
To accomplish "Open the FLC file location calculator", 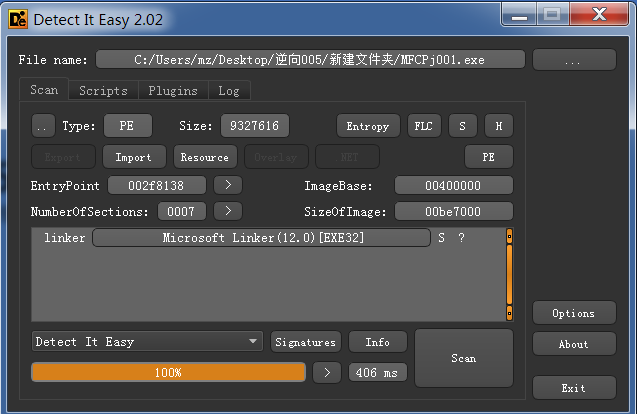I will [424, 126].
